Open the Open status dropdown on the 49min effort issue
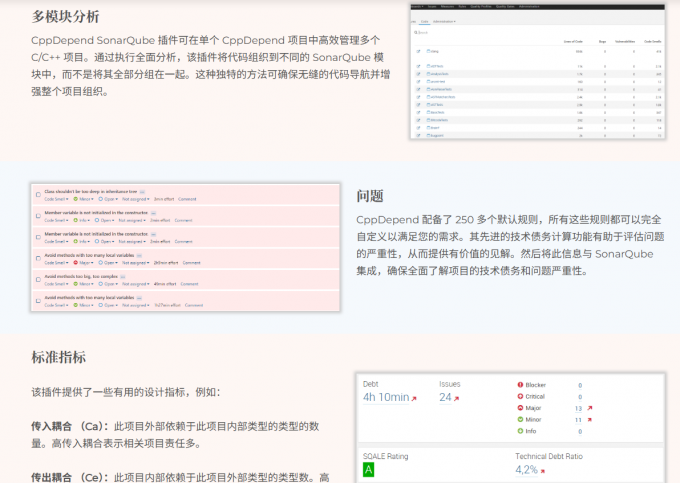The width and height of the screenshot is (680, 483). click(108, 284)
